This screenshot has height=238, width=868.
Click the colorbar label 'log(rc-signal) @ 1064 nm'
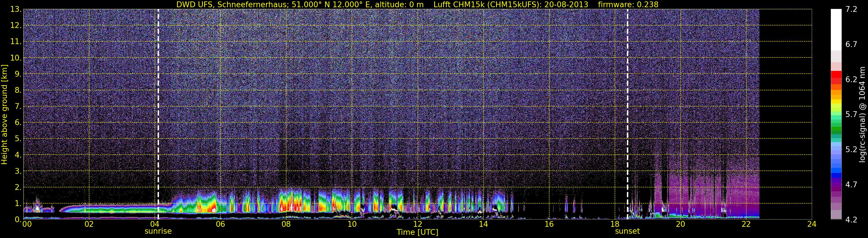coord(862,115)
